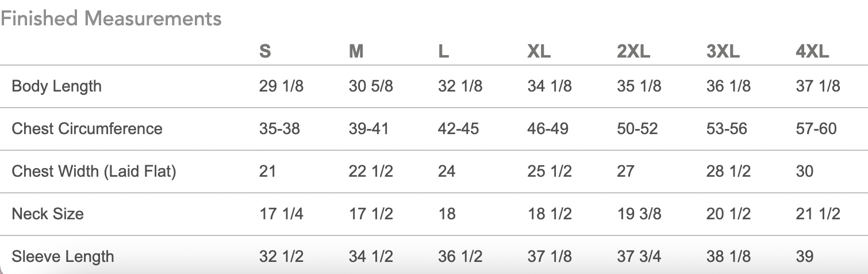Image resolution: width=868 pixels, height=274 pixels.
Task: Select the M size column header
Action: [356, 52]
